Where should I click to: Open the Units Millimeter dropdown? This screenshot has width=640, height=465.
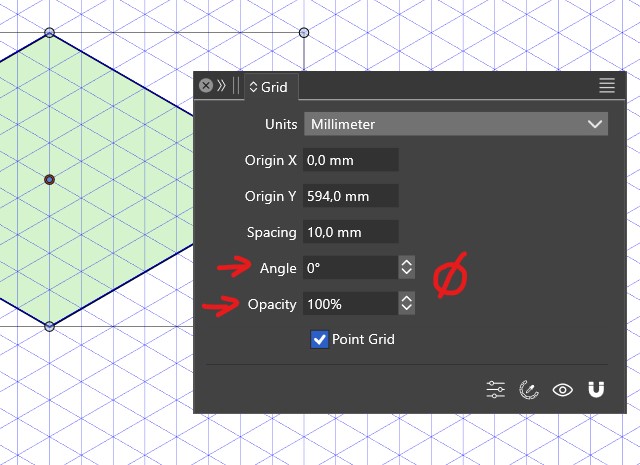pyautogui.click(x=456, y=124)
